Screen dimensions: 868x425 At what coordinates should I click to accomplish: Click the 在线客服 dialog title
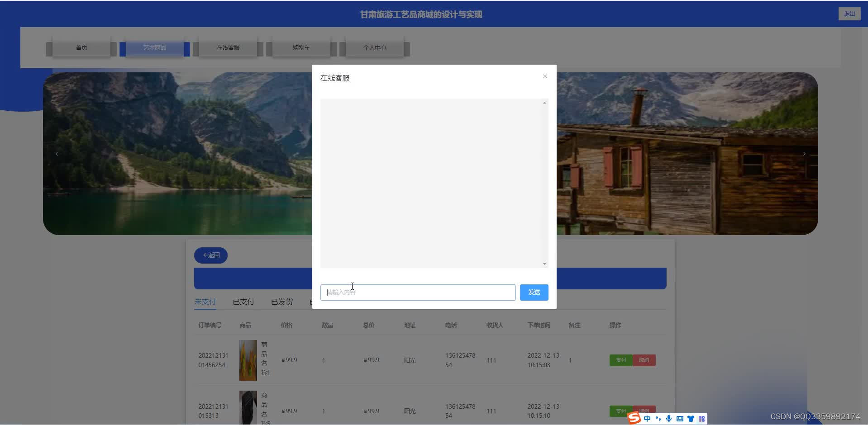(335, 78)
